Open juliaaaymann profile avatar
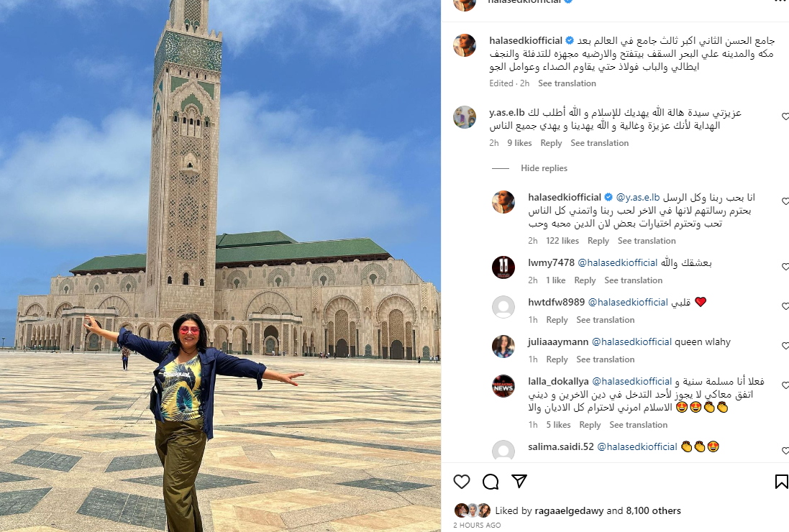789x532 pixels. 503,347
